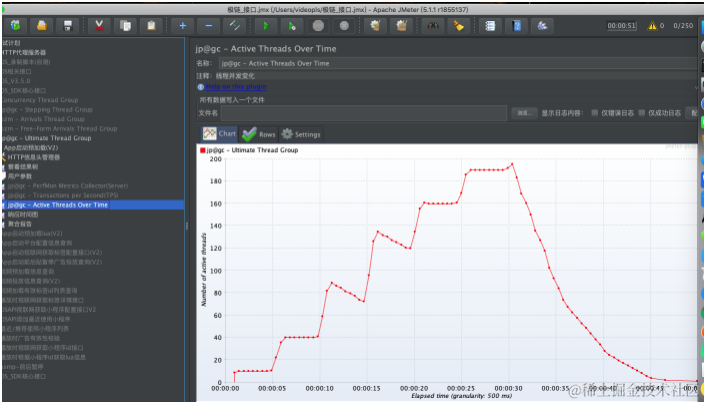Click the browse button beside the filename field

pos(524,113)
